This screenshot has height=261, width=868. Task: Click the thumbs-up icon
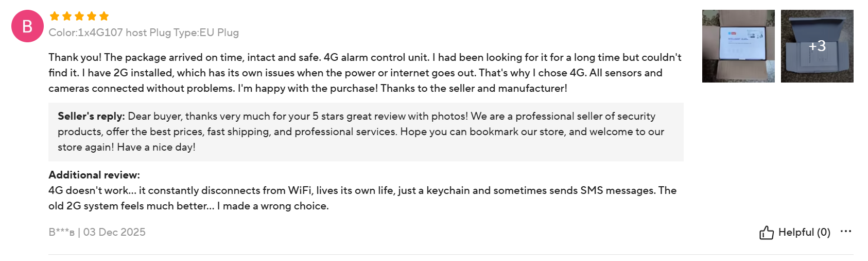[766, 233]
